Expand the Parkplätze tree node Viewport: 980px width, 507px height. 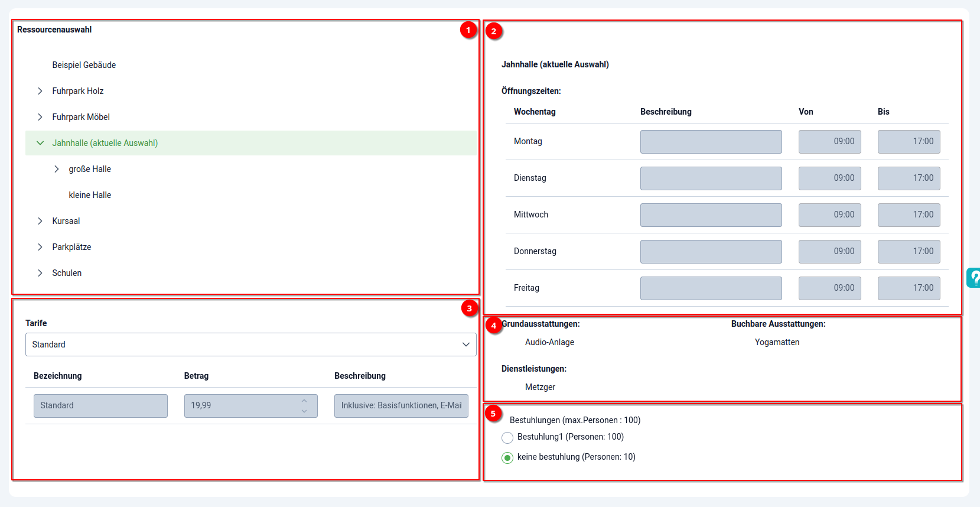[40, 247]
